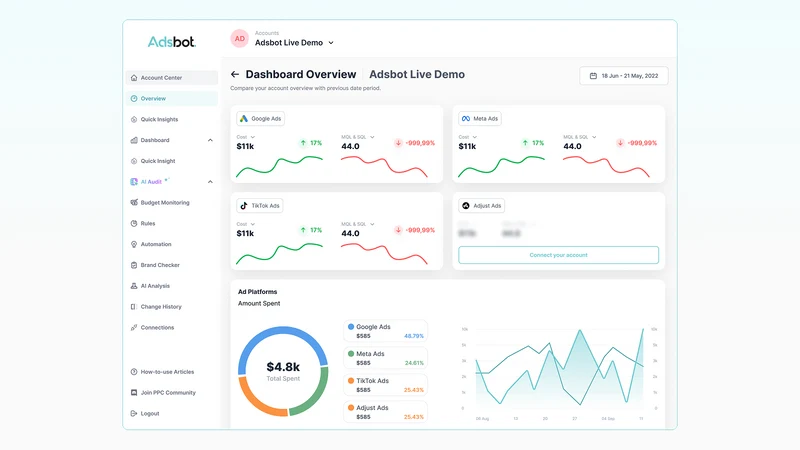Click the Quick Insights icon

(x=134, y=119)
